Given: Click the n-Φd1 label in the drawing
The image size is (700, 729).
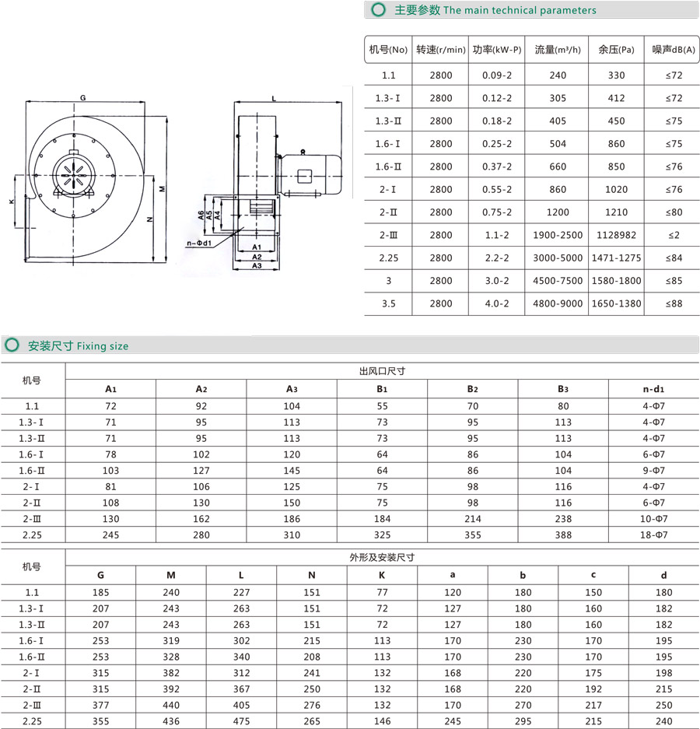Looking at the screenshot, I should 199,243.
